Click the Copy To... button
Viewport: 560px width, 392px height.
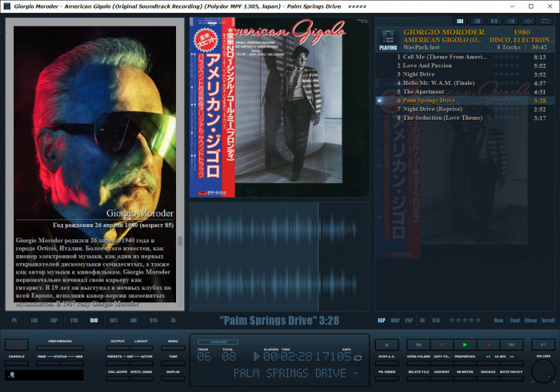pos(442,363)
